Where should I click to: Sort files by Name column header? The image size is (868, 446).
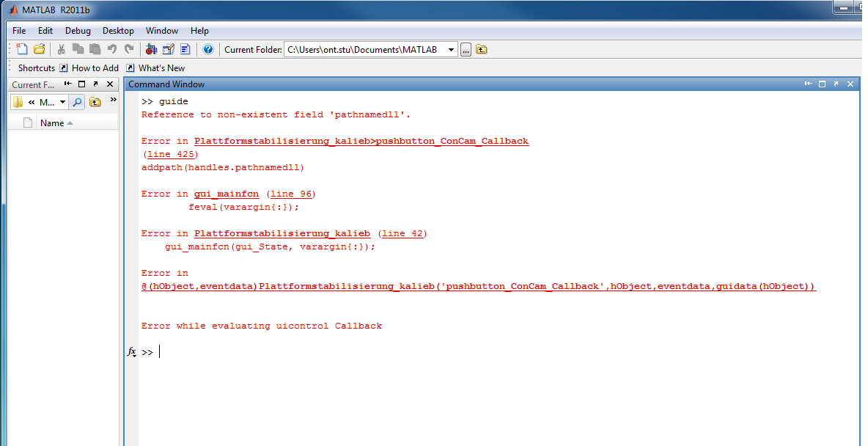click(52, 123)
